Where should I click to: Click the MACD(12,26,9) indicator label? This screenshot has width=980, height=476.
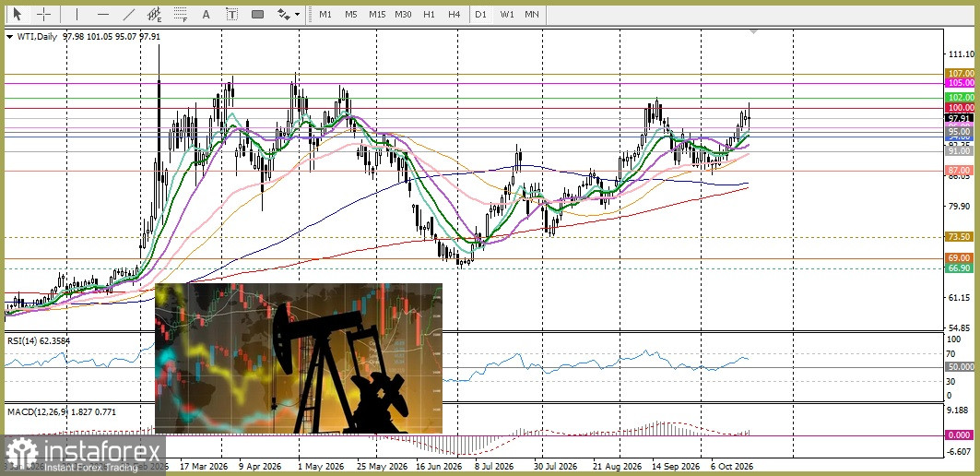(38, 412)
